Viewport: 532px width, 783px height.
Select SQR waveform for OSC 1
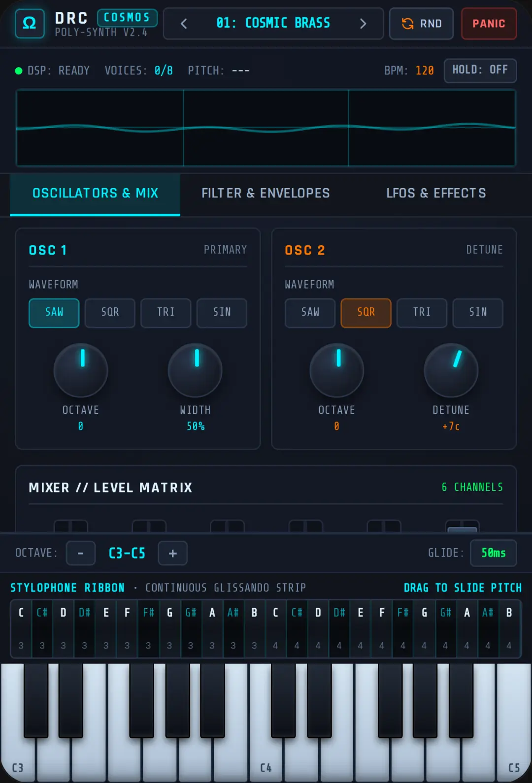[110, 313]
